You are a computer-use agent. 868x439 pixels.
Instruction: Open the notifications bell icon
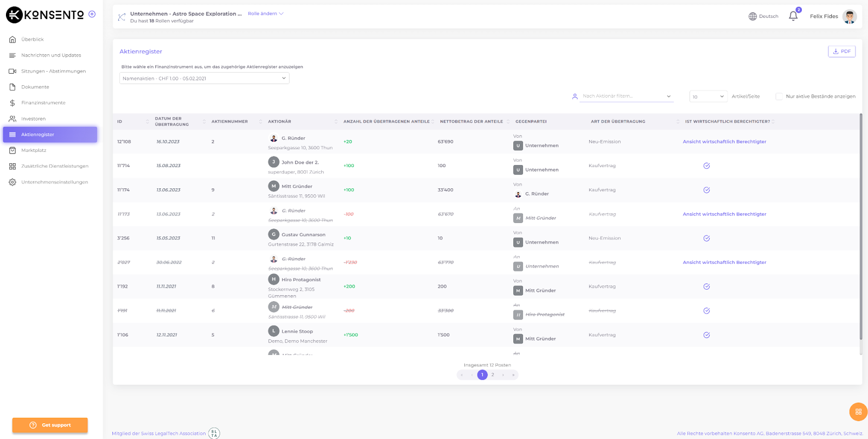click(793, 16)
